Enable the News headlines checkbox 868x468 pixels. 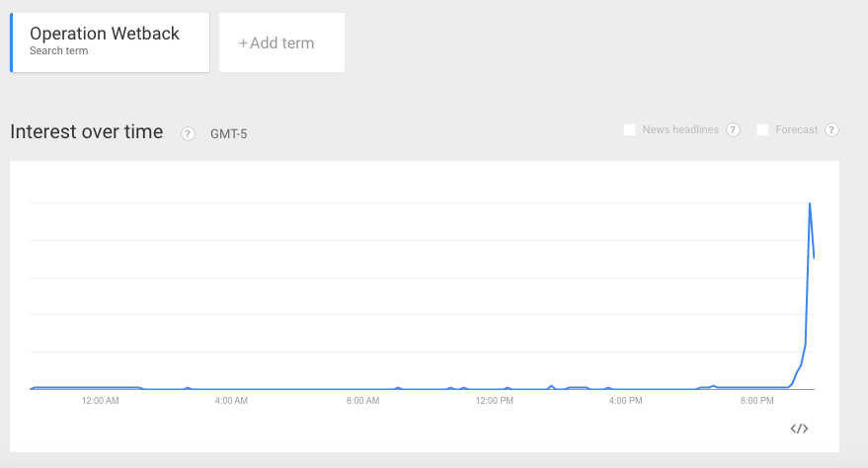pos(629,130)
